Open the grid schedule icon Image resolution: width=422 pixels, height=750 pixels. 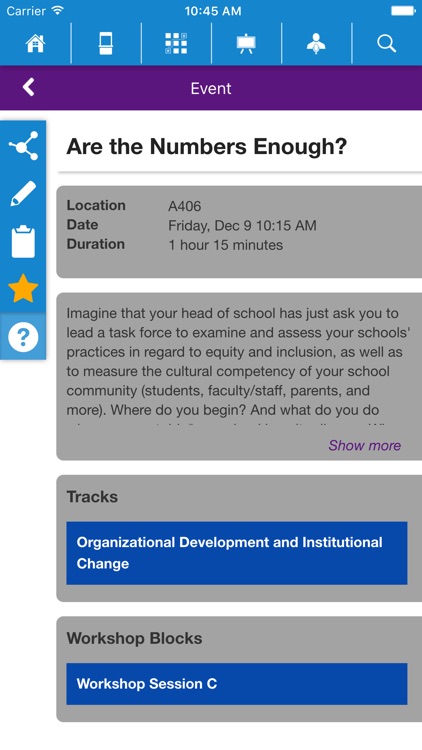(176, 44)
